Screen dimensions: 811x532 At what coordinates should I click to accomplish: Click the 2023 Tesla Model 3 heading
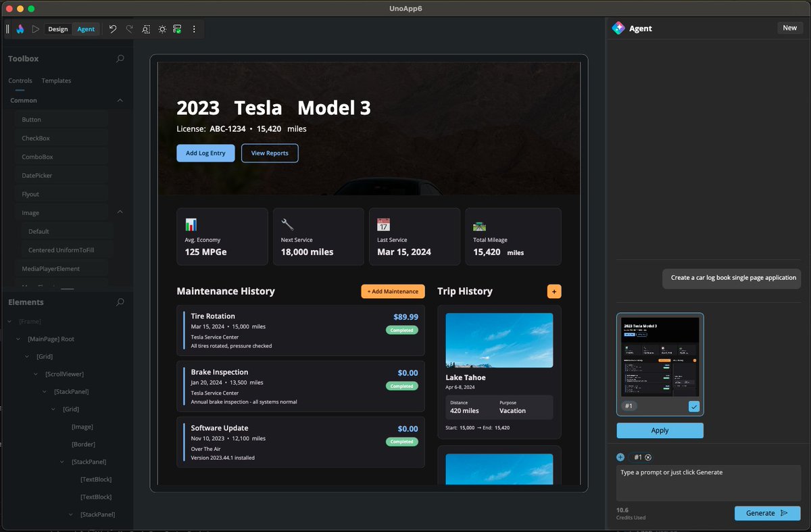pyautogui.click(x=273, y=108)
